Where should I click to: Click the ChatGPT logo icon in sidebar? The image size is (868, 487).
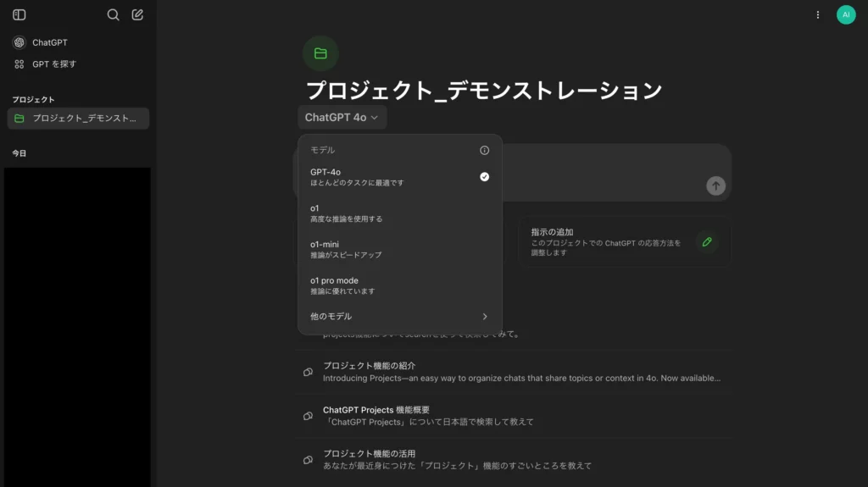coord(19,42)
